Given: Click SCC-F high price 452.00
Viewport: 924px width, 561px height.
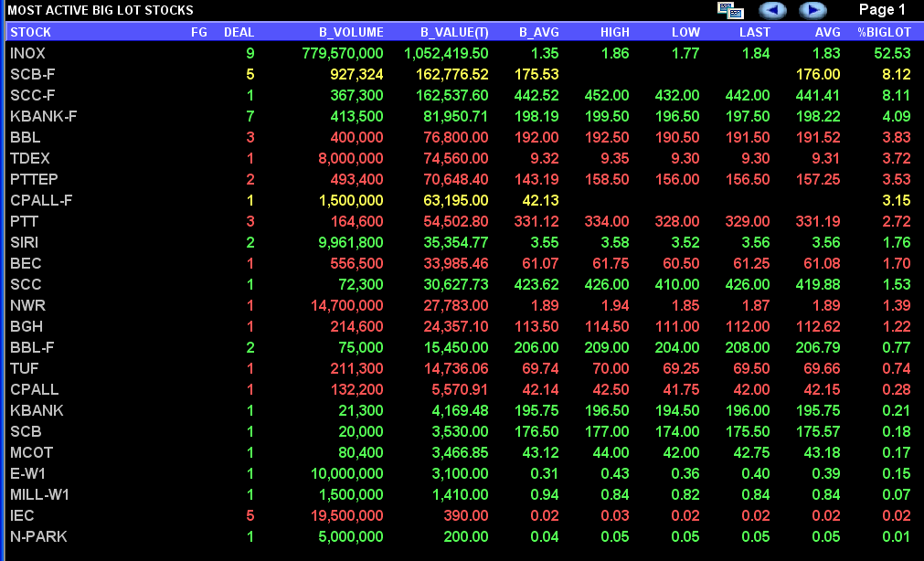Looking at the screenshot, I should [x=607, y=95].
